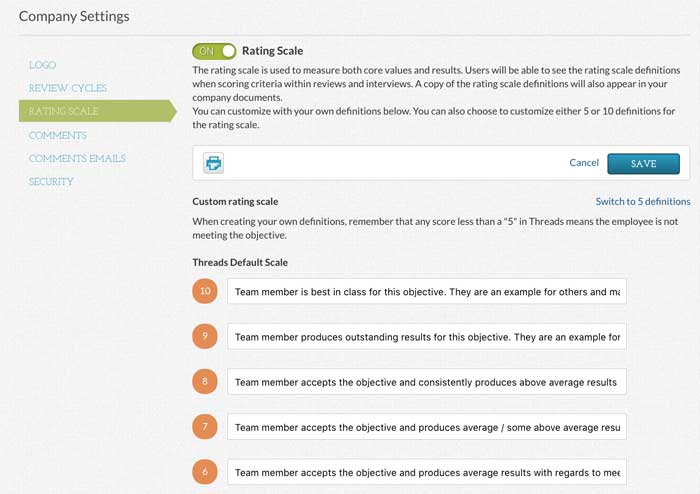This screenshot has width=700, height=494.
Task: Click the printer icon
Action: coord(213,163)
